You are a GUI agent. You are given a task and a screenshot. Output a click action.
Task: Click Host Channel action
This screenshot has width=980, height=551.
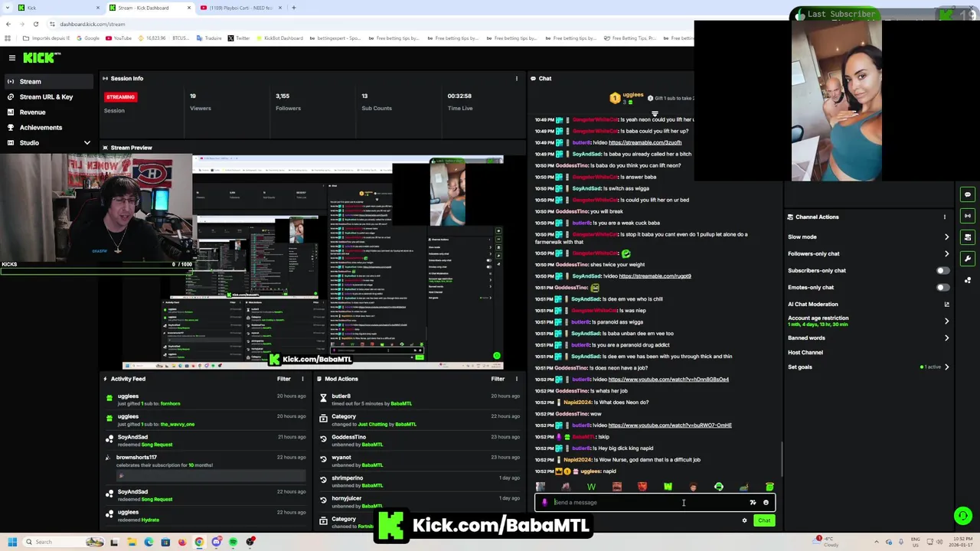point(805,352)
